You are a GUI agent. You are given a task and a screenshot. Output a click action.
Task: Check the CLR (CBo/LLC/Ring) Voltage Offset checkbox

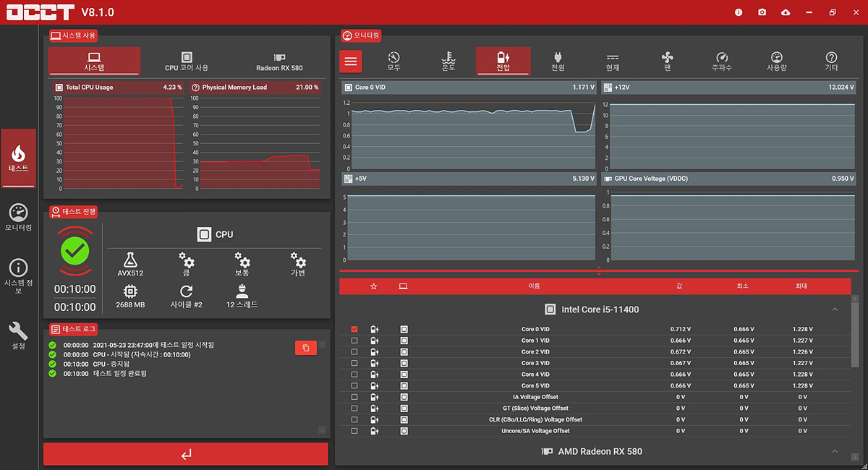pyautogui.click(x=354, y=419)
